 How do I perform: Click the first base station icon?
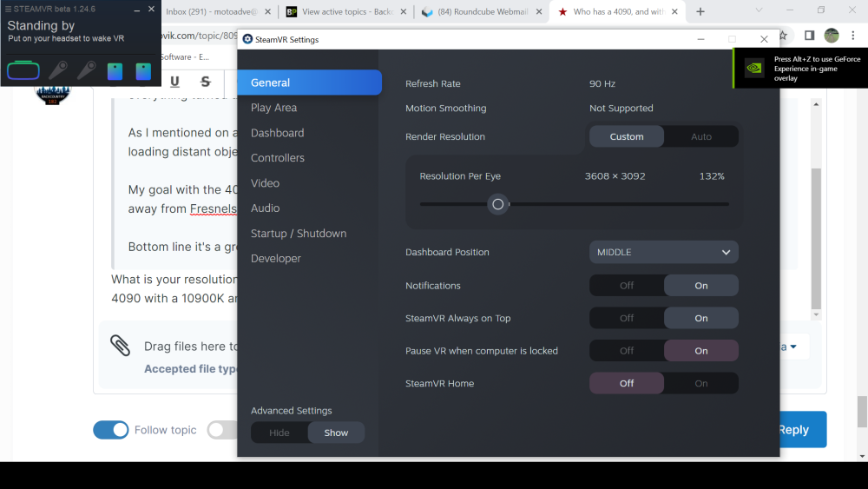tap(115, 71)
